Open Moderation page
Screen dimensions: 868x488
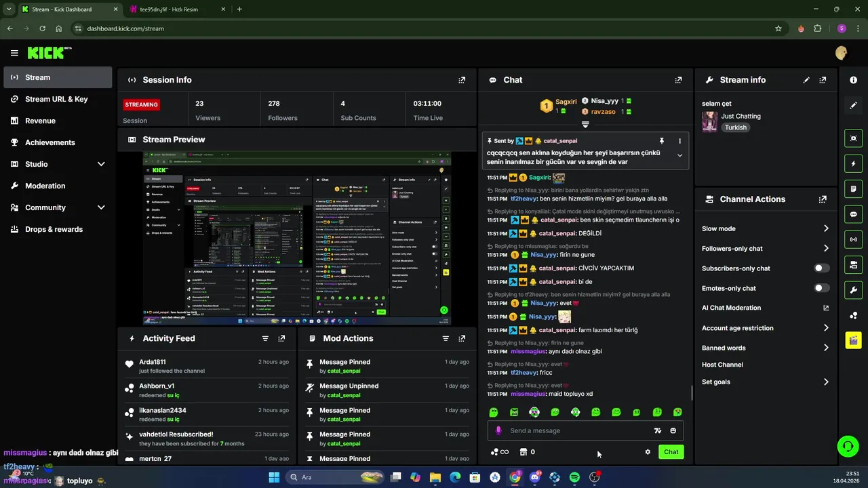click(x=58, y=186)
